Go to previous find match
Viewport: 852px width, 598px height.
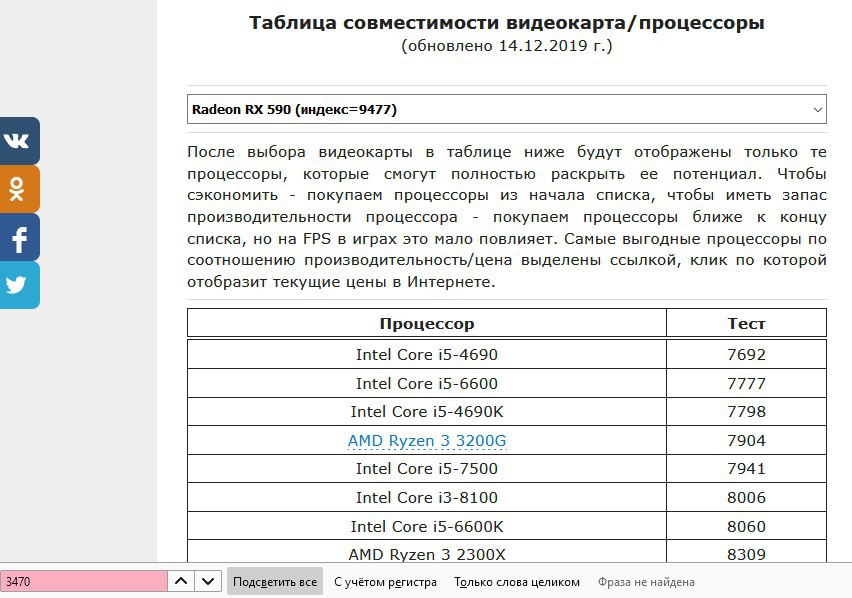click(181, 581)
